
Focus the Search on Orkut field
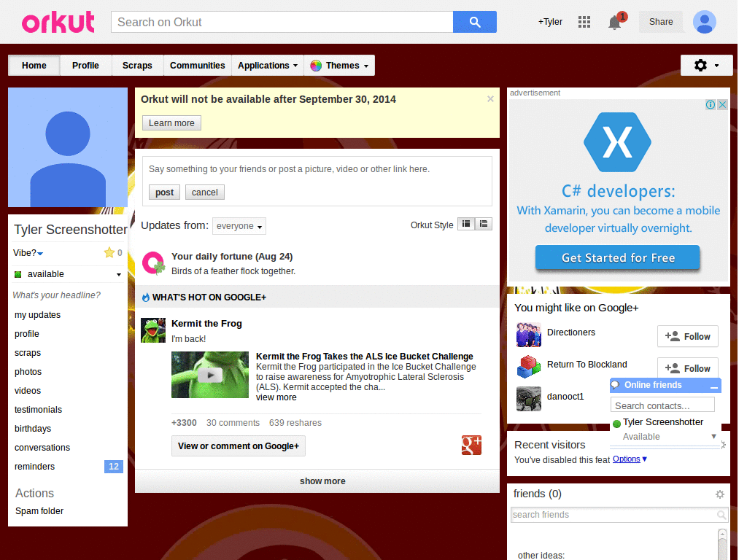[282, 22]
